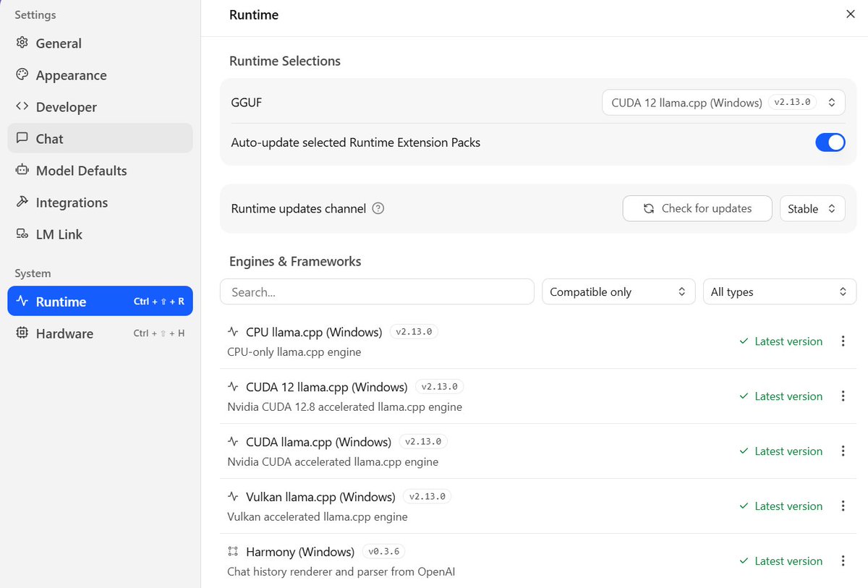Image resolution: width=868 pixels, height=588 pixels.
Task: Open the Compatible only filter dropdown
Action: 618,291
